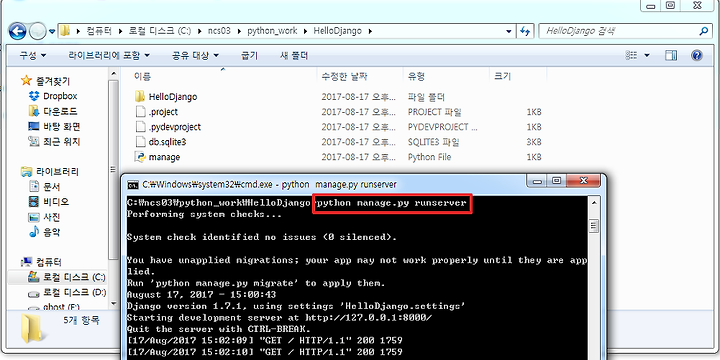Viewport: 720px width, 360px height.
Task: Select HelloDjango in the address breadcrumb
Action: pyautogui.click(x=338, y=31)
